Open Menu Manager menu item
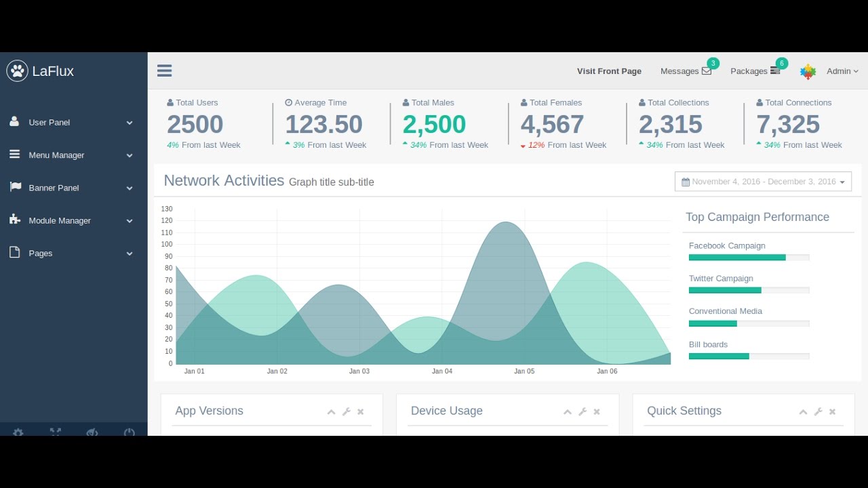The image size is (868, 488). click(73, 155)
